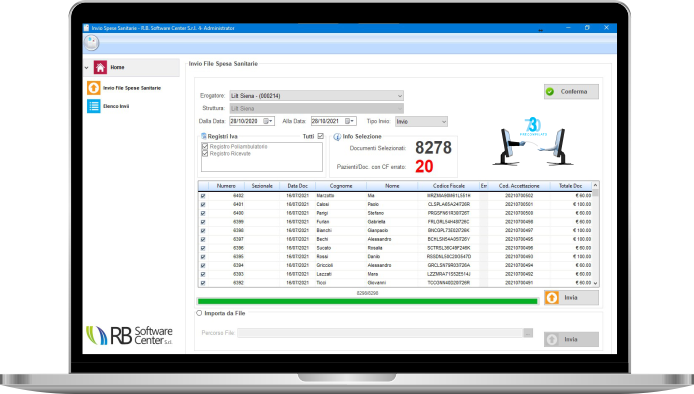Sort by the Cognome column header
This screenshot has width=694, height=394.
click(x=341, y=186)
